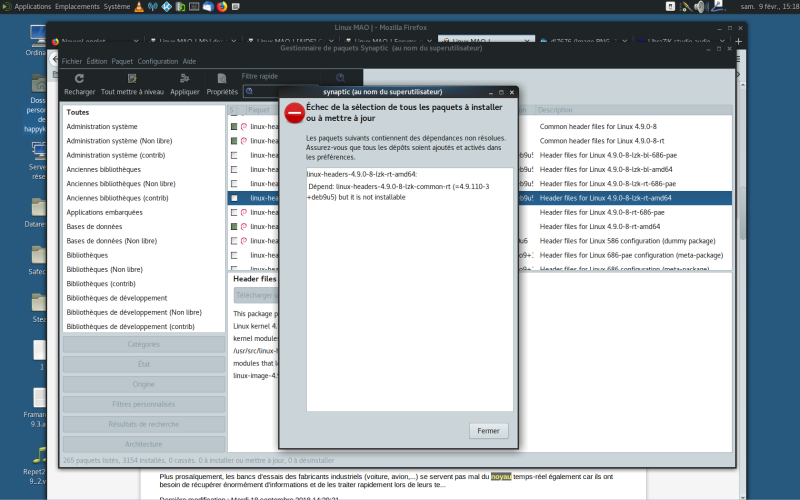Sort by the S status column header

(232, 110)
